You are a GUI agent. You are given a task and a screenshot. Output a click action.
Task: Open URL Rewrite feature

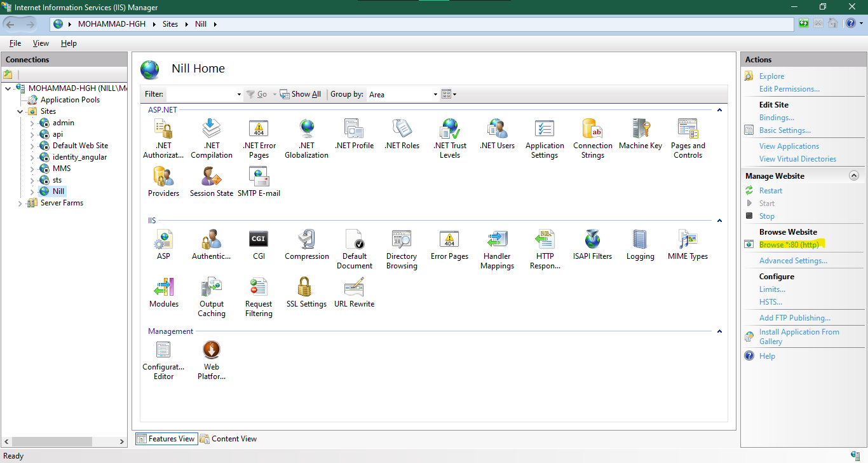[x=355, y=293]
